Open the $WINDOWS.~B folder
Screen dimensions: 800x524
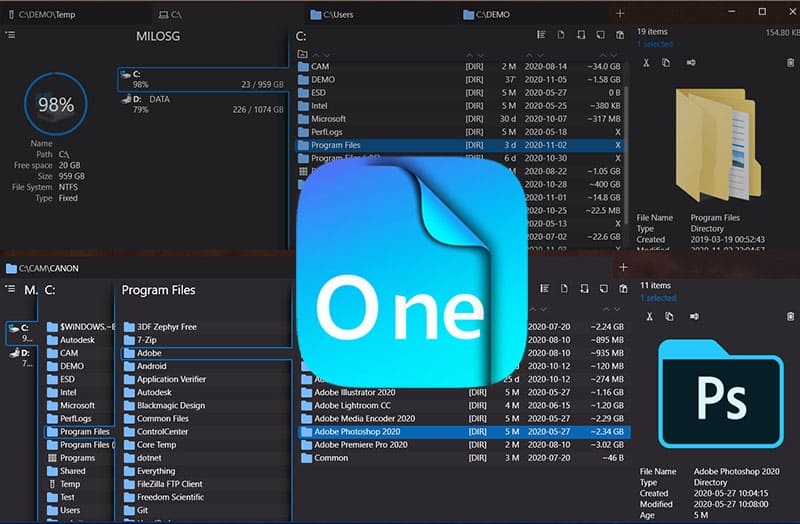[x=80, y=327]
